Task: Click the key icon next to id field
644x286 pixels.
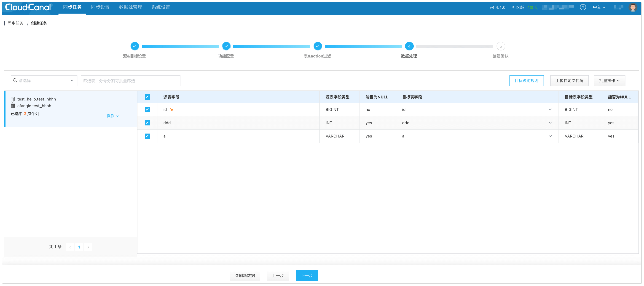Action: [171, 110]
